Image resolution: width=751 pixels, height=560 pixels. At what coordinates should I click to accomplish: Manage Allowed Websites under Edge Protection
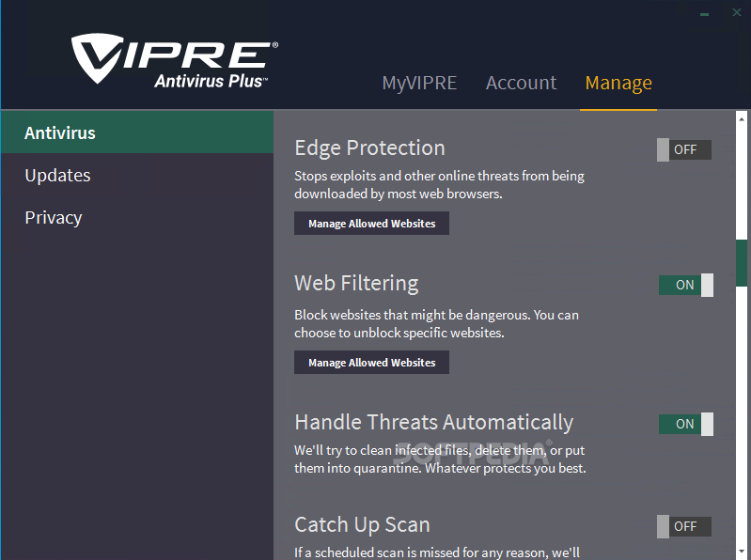(371, 224)
